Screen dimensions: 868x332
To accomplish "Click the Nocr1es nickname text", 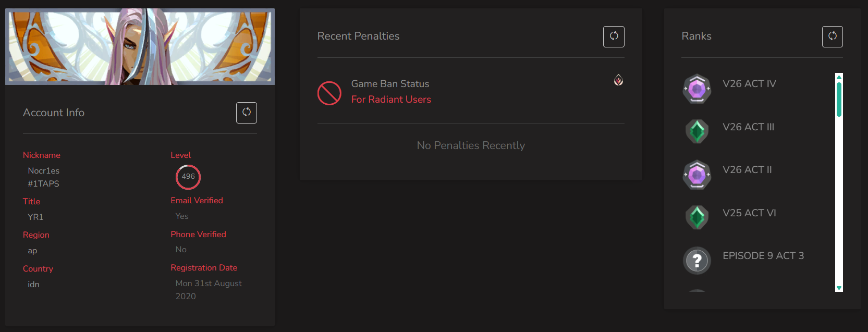I will [44, 171].
